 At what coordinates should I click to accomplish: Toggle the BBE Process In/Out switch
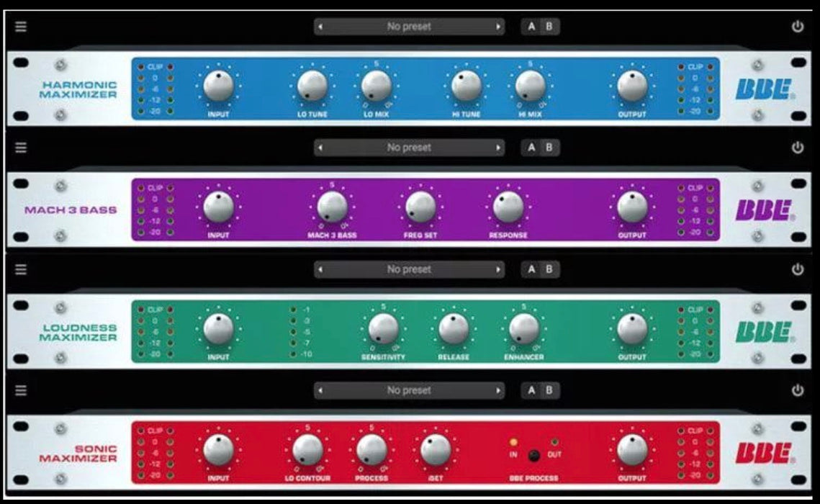pos(533,455)
